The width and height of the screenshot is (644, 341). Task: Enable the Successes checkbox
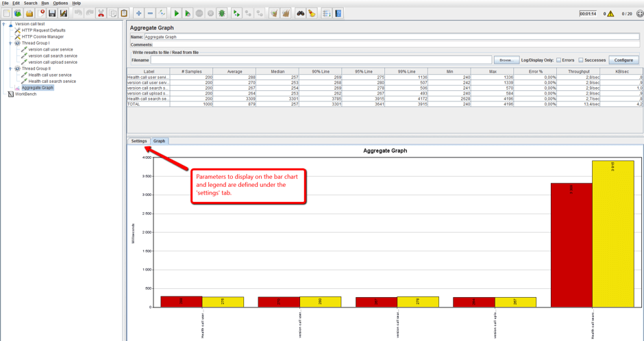tap(581, 60)
